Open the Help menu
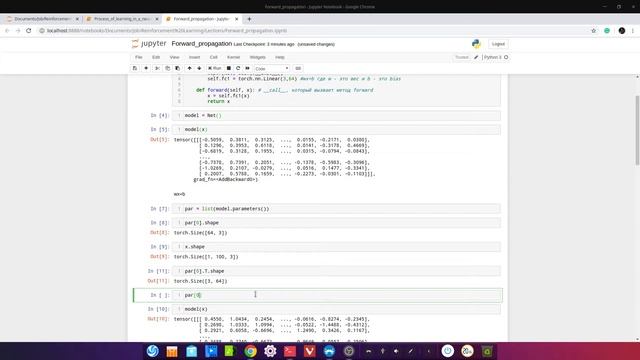This screenshot has height=360, width=640. (x=280, y=57)
